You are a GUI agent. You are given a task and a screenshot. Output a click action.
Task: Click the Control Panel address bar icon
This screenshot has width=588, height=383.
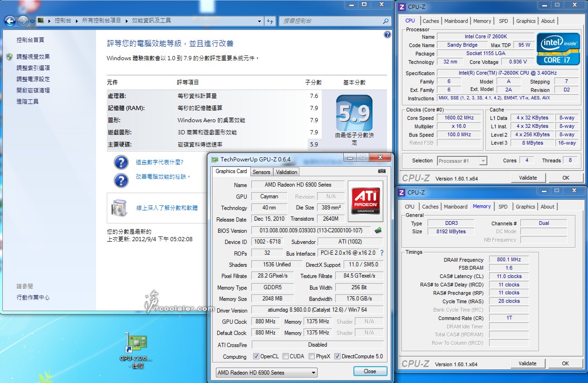41,21
